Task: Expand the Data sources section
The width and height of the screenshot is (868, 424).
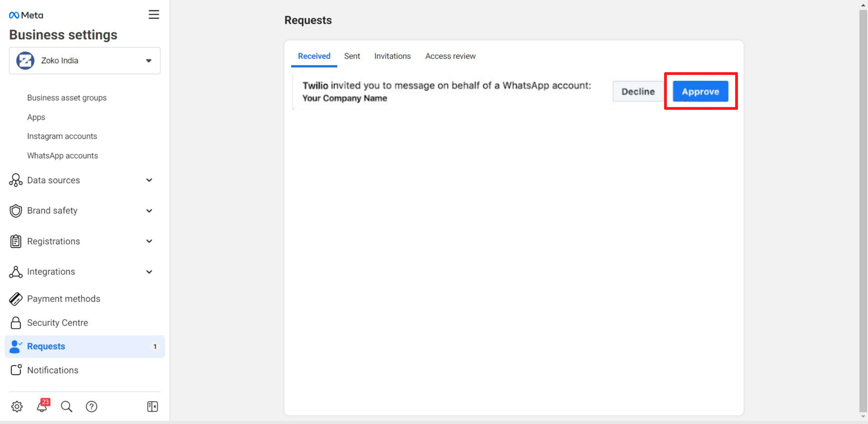Action: [x=149, y=180]
